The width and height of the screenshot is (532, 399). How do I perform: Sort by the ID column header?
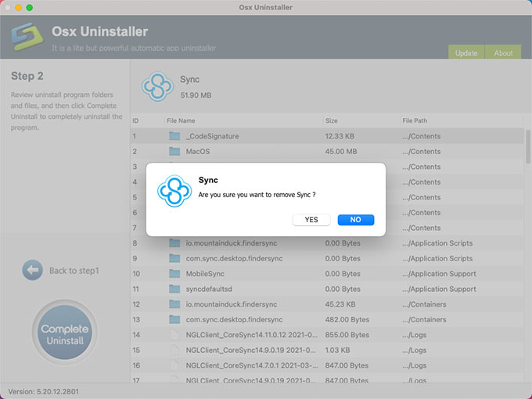pyautogui.click(x=135, y=120)
